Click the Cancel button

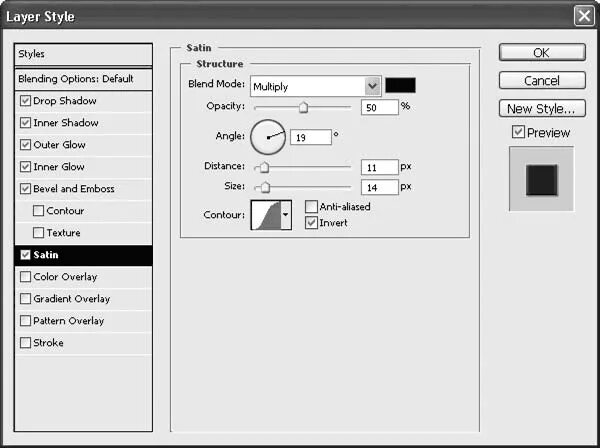[542, 80]
